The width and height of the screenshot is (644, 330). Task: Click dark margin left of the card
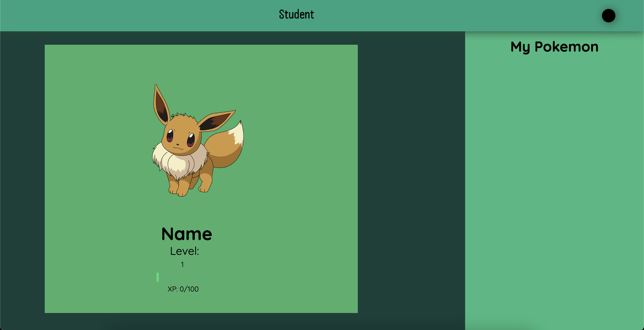[23, 175]
